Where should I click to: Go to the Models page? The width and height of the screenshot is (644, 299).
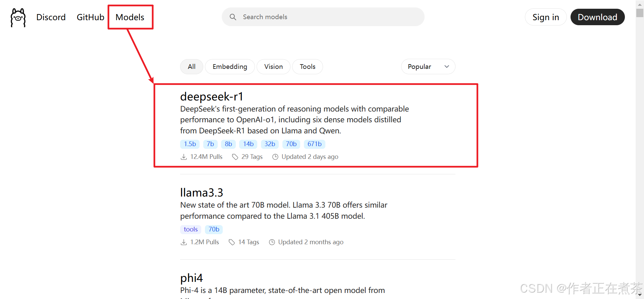(130, 17)
